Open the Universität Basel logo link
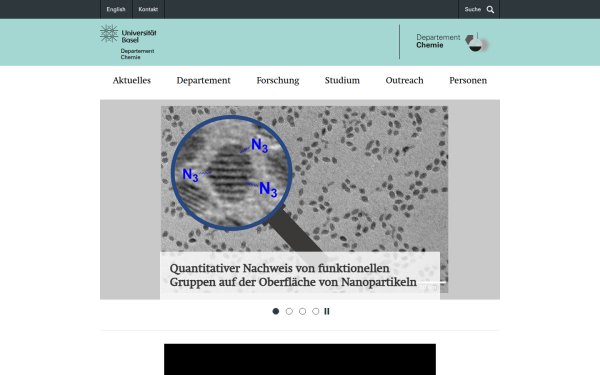The image size is (600, 375). click(x=128, y=34)
